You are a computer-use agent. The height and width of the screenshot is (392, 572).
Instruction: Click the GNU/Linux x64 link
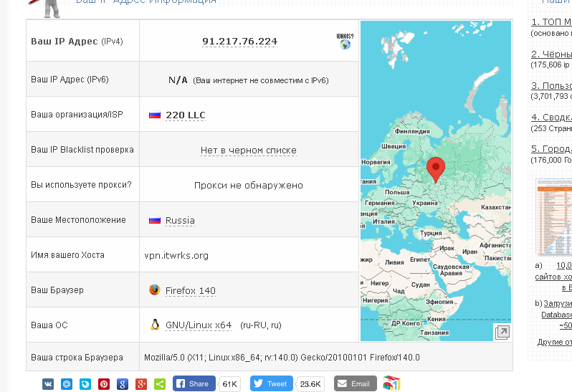(x=198, y=325)
